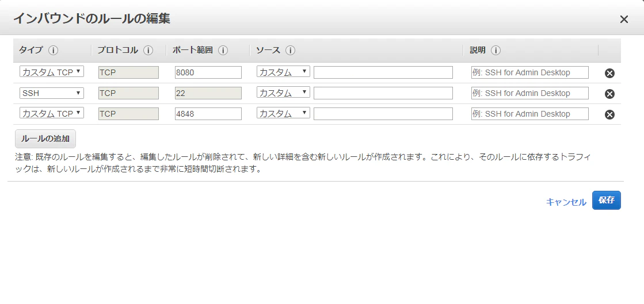Focus the port range field showing 8080
This screenshot has height=304, width=644.
tap(208, 72)
